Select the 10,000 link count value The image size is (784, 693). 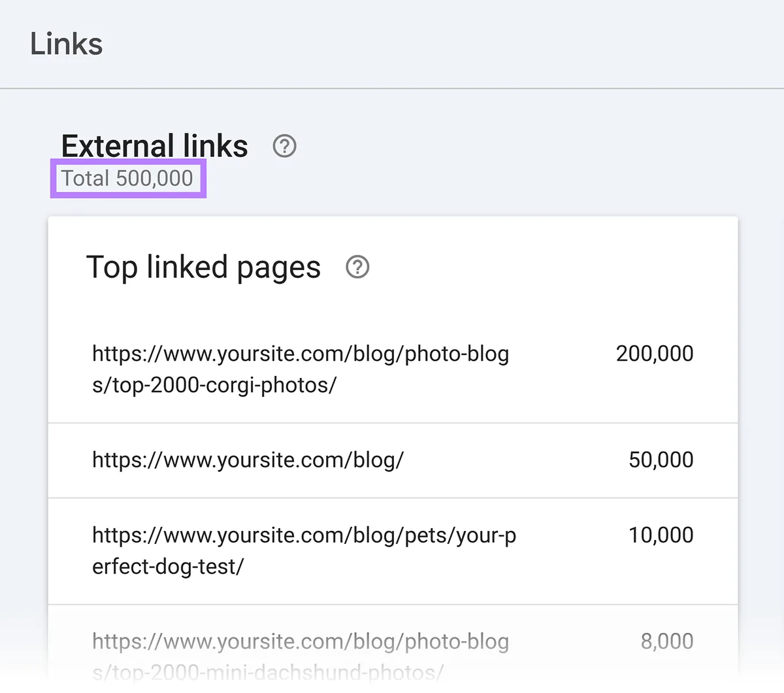[x=661, y=535]
